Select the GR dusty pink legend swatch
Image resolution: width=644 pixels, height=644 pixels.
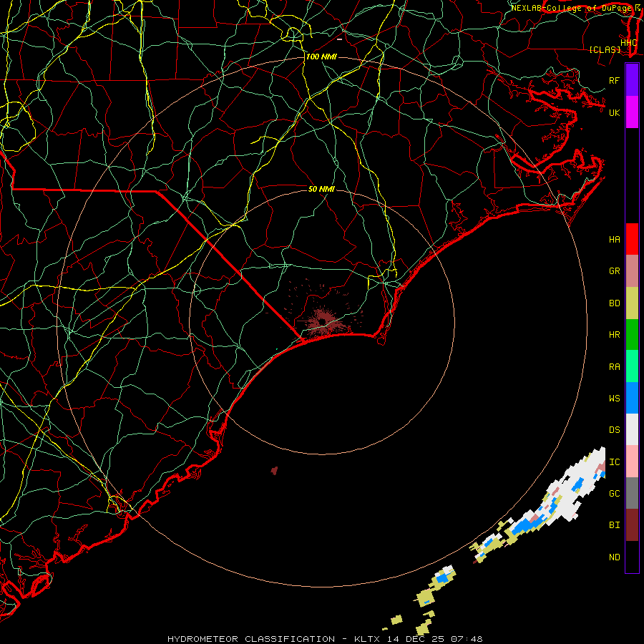pos(632,271)
